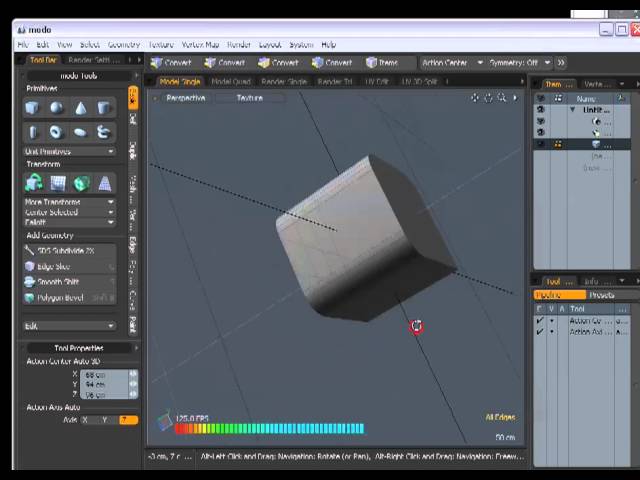This screenshot has height=480, width=640.
Task: Click the viewport zoom magnifier icon
Action: coord(502,98)
